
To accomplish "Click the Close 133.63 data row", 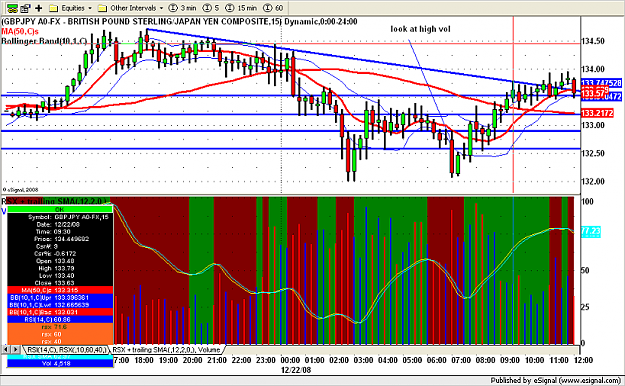I will (x=60, y=283).
